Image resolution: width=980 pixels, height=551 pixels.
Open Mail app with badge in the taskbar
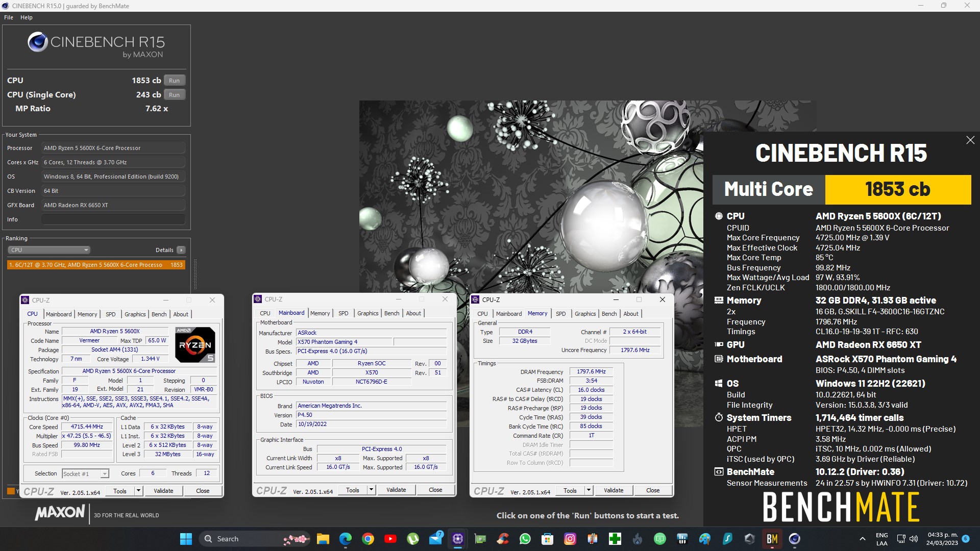(435, 539)
